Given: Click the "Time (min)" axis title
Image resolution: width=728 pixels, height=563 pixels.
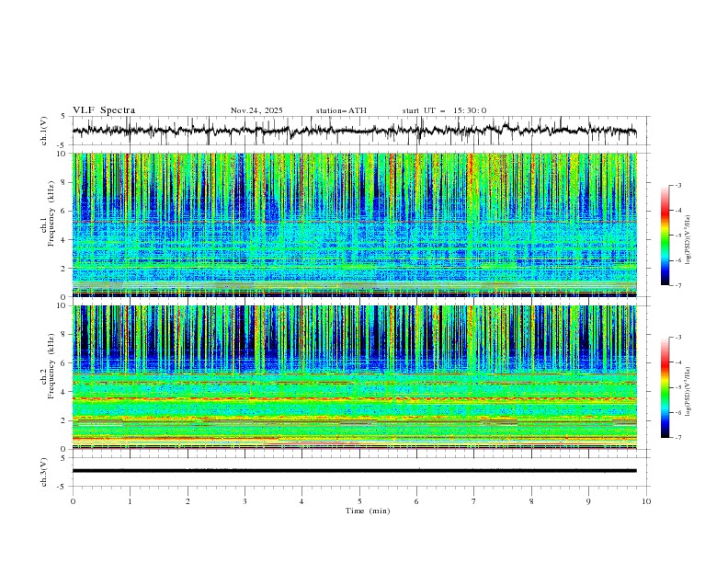Looking at the screenshot, I should click(368, 511).
